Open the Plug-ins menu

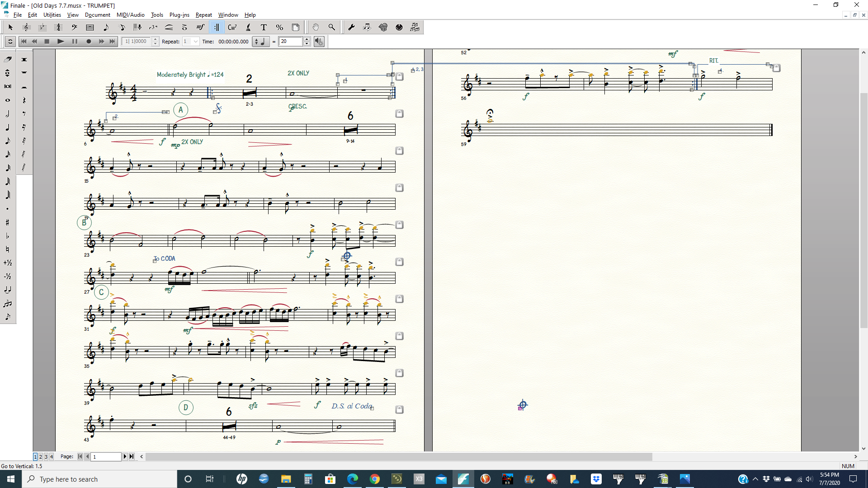[179, 15]
